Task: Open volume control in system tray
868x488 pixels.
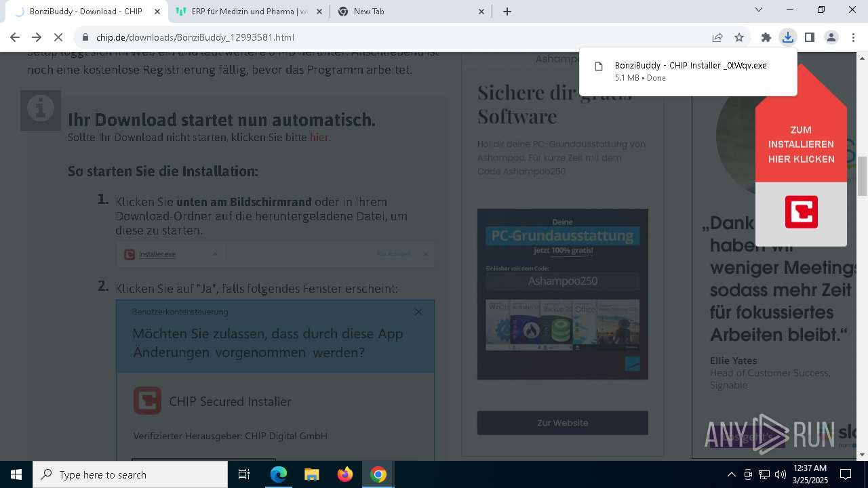Action: click(780, 474)
